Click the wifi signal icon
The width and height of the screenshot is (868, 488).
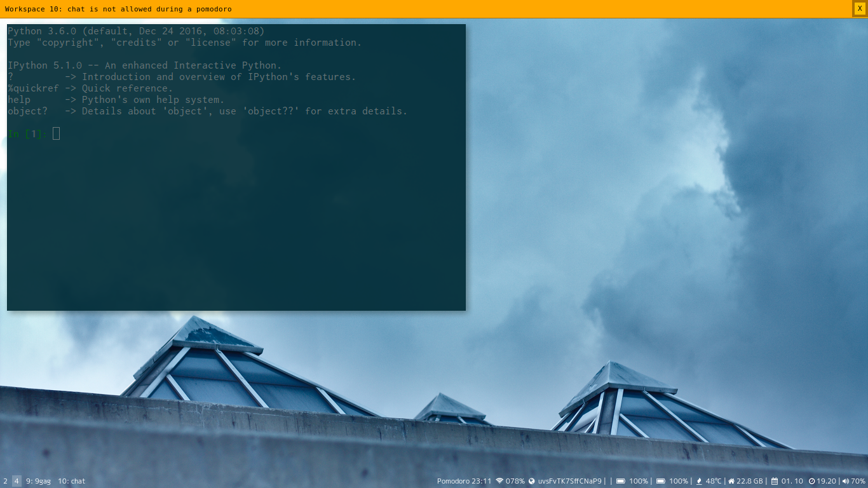(x=499, y=481)
